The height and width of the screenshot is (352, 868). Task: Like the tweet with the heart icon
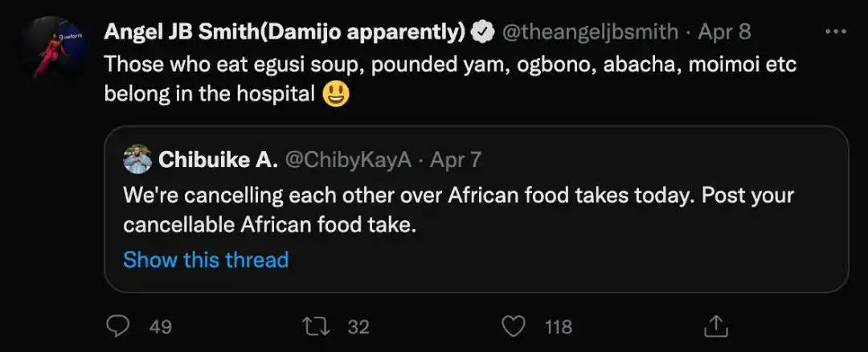tap(513, 325)
